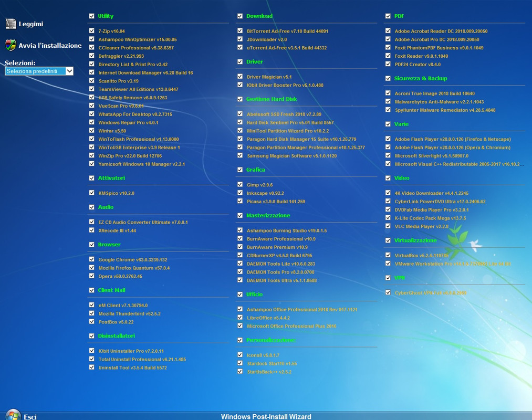Uncheck Foxit Reader v9.0.1.1049
The height and width of the screenshot is (420, 532).
click(x=388, y=56)
